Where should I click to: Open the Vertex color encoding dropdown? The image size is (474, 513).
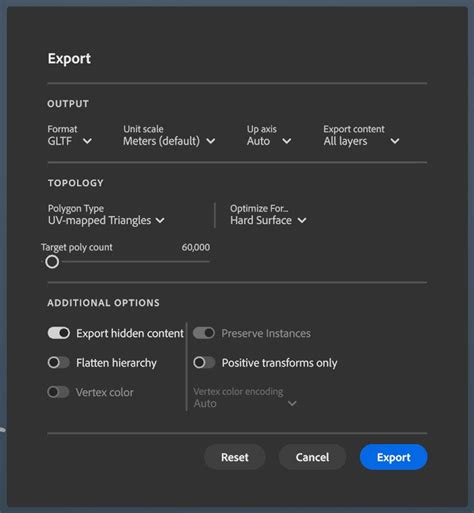[245, 403]
